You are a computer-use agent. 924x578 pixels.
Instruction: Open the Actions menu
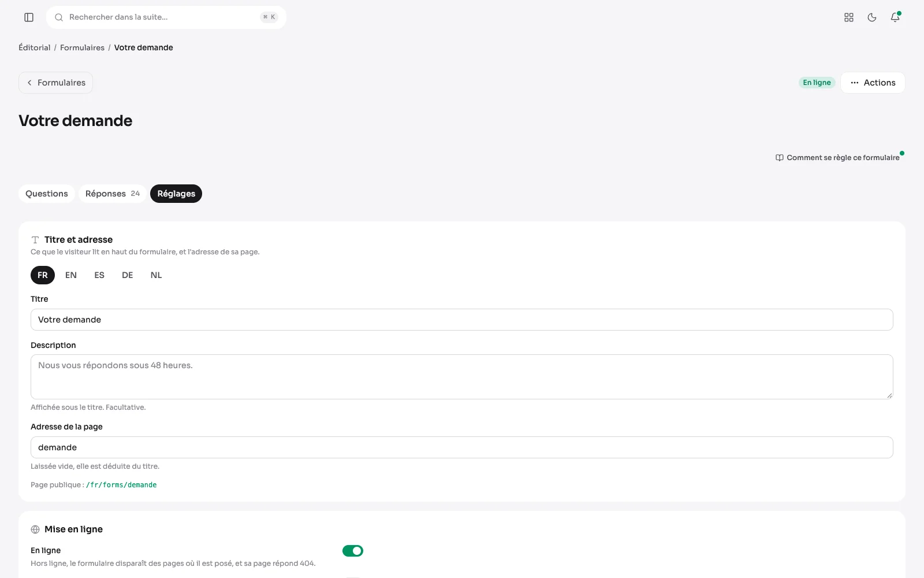(873, 83)
